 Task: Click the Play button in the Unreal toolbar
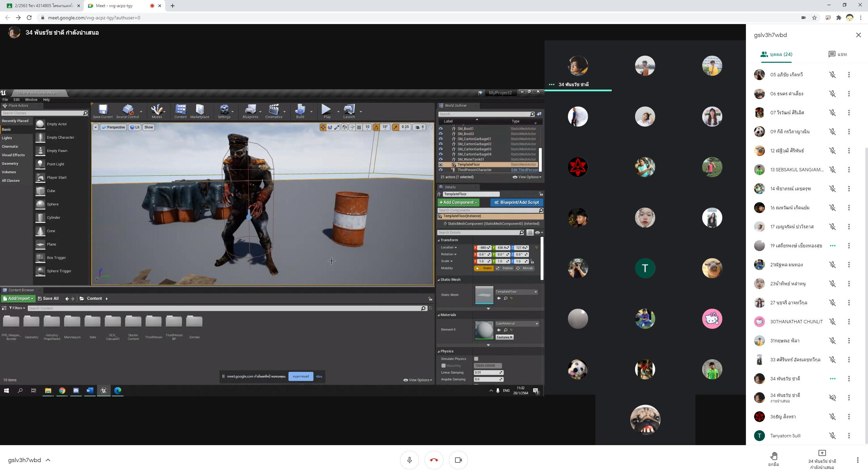pos(327,111)
